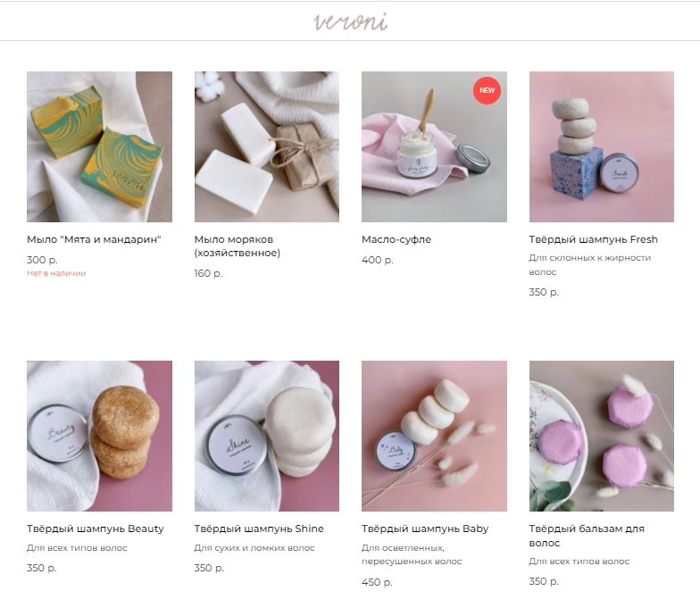Click the Твёрдый шампунь Shine title
700x616 pixels.
pos(259,529)
